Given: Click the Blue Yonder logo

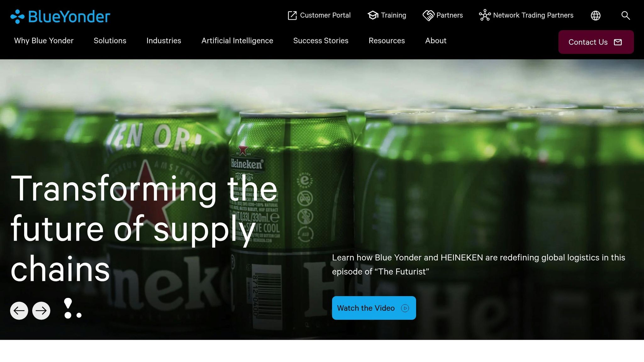Looking at the screenshot, I should pyautogui.click(x=60, y=16).
